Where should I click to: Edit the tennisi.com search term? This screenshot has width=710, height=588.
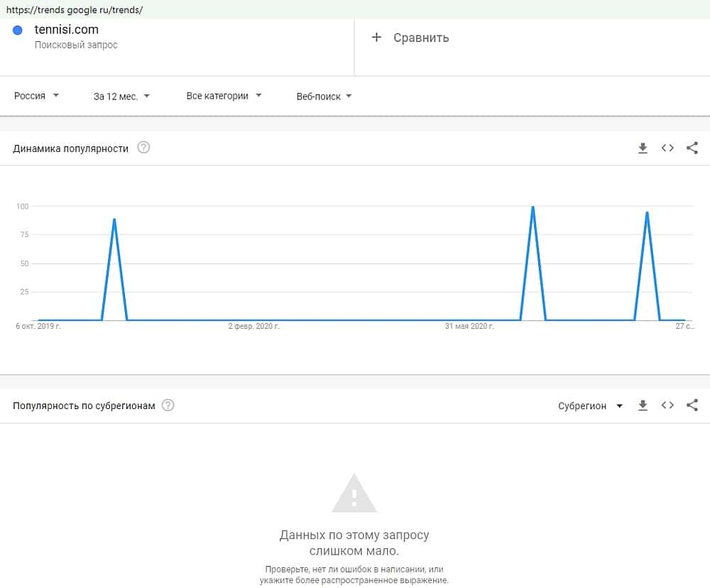click(x=67, y=29)
